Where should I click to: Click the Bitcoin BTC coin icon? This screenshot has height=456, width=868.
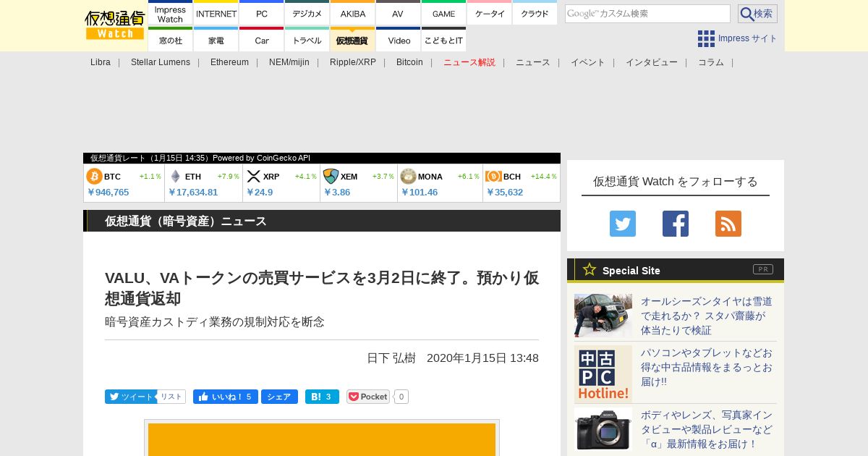pos(95,176)
